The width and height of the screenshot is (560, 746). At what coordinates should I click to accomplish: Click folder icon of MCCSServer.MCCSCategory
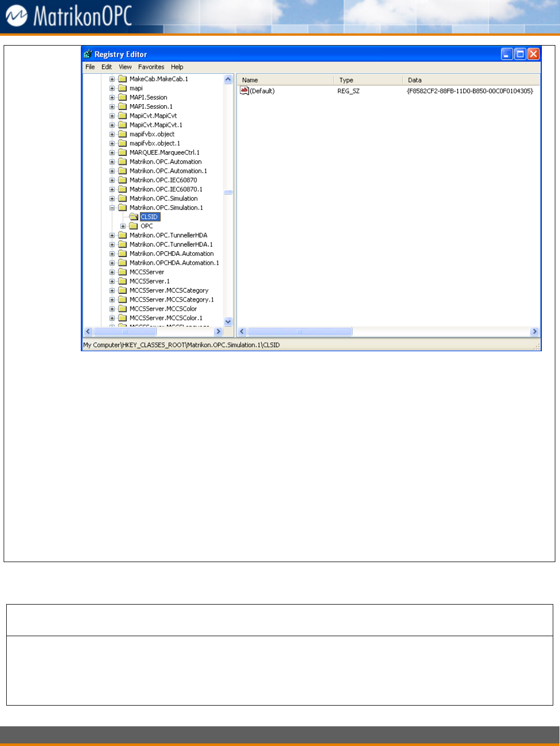tap(122, 291)
